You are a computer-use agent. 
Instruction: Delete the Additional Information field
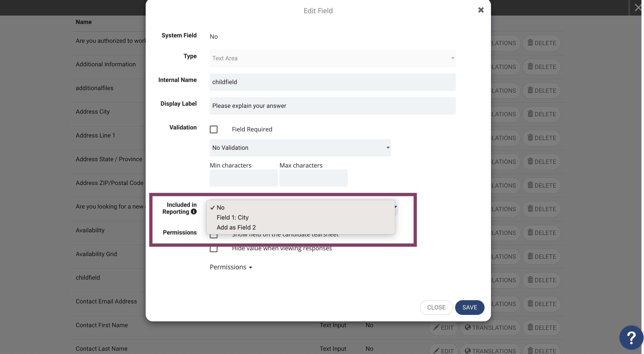[x=541, y=67]
